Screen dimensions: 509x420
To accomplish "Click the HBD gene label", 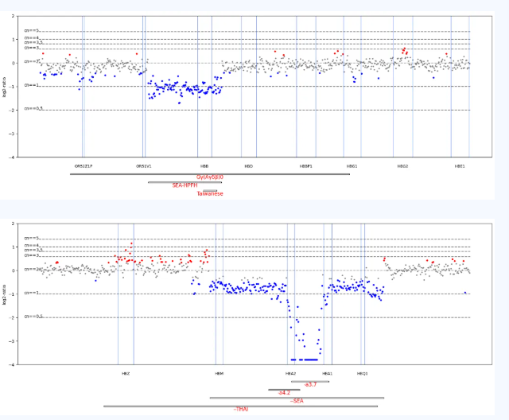I will point(249,166).
